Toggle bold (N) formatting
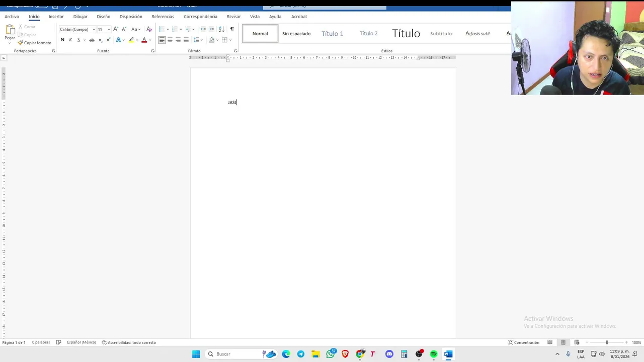The image size is (644, 362). pyautogui.click(x=62, y=40)
